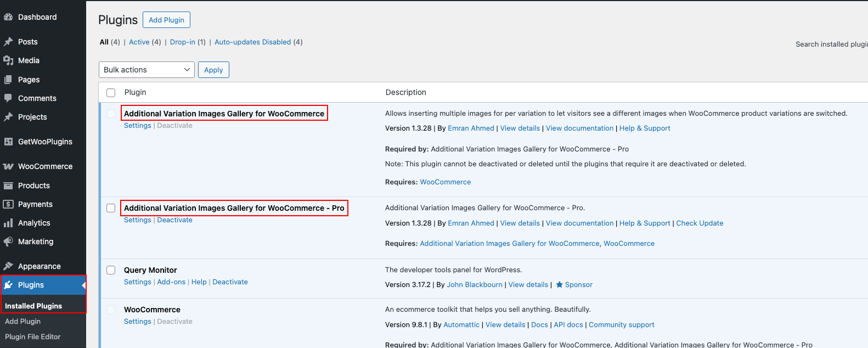This screenshot has height=348, width=868.
Task: Deactivate the Query Monitor plugin
Action: (230, 282)
